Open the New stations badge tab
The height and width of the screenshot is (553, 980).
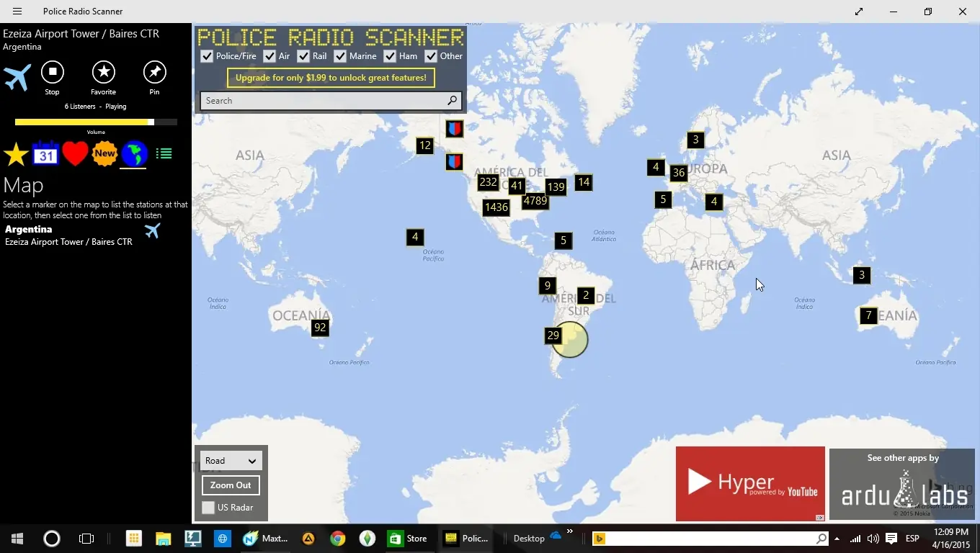tap(104, 153)
